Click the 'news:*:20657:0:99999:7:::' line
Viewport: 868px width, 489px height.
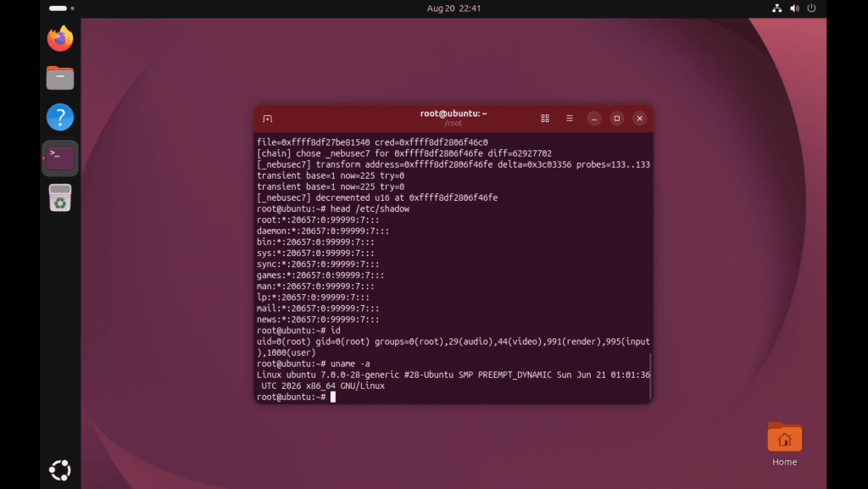[x=318, y=320]
